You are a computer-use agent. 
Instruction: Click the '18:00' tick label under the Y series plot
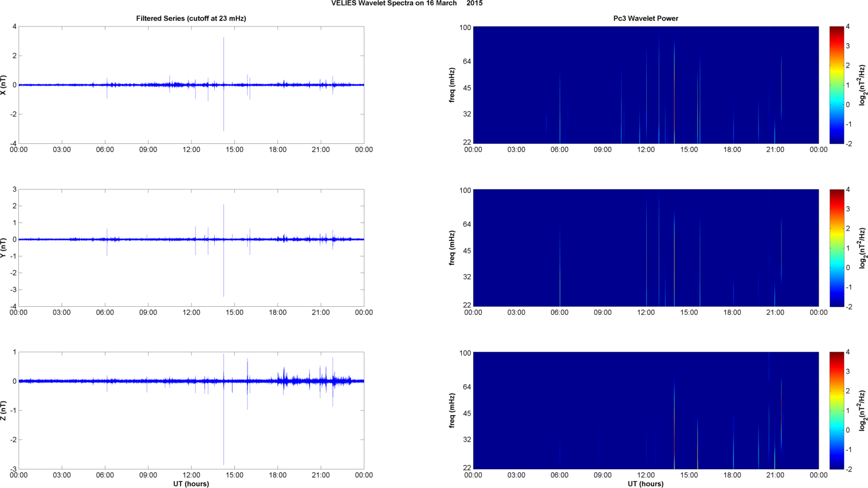pos(278,313)
